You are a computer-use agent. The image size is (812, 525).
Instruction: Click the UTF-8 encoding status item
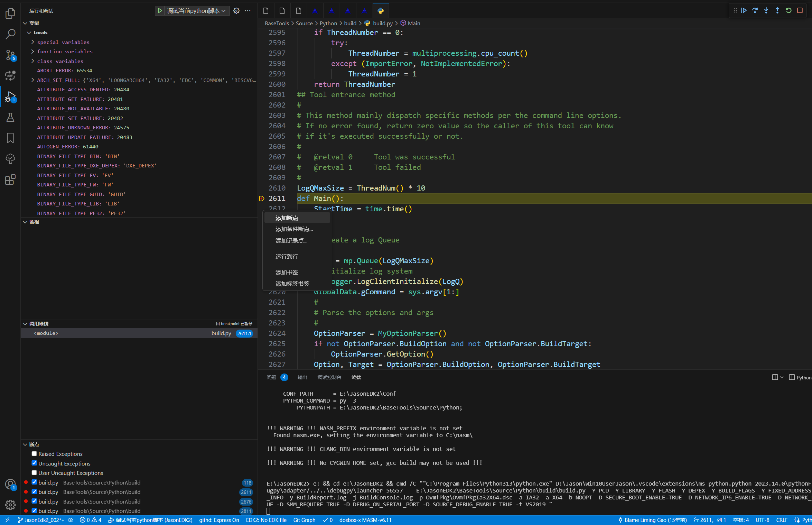(x=762, y=520)
